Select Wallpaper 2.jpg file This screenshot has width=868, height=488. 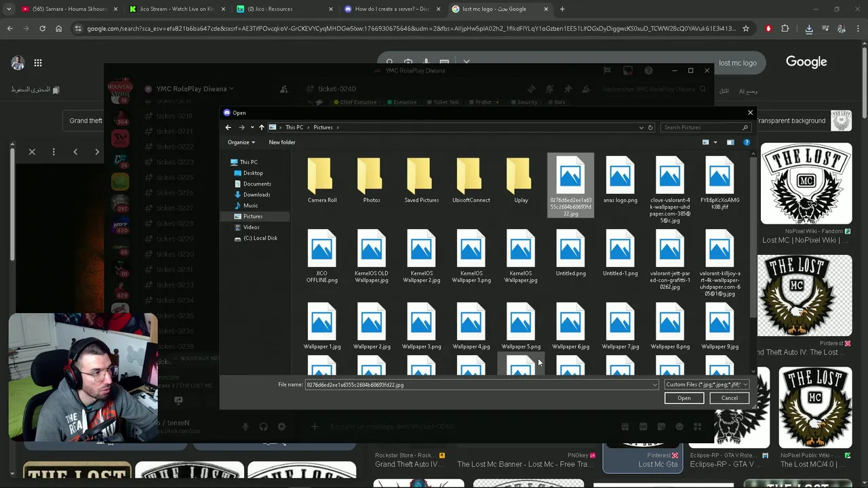pyautogui.click(x=372, y=327)
